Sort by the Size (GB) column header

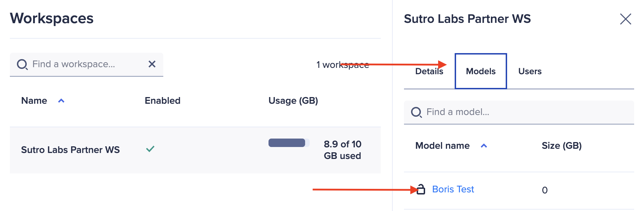tap(562, 146)
